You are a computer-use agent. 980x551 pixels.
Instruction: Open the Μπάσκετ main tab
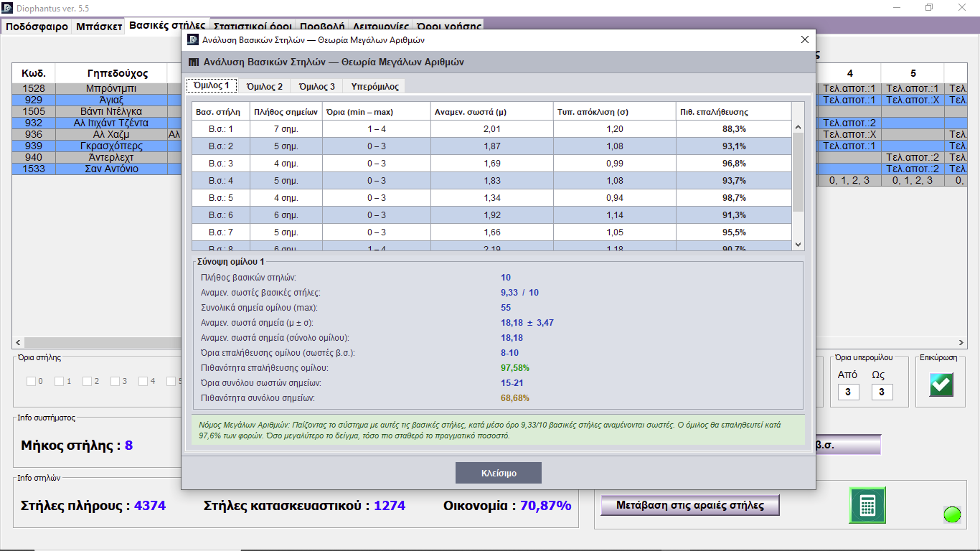click(x=98, y=27)
